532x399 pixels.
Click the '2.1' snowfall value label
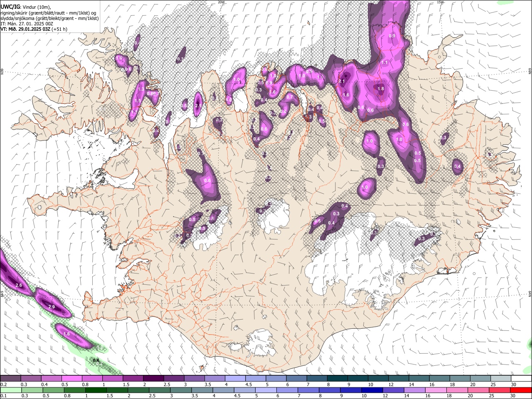[342, 81]
